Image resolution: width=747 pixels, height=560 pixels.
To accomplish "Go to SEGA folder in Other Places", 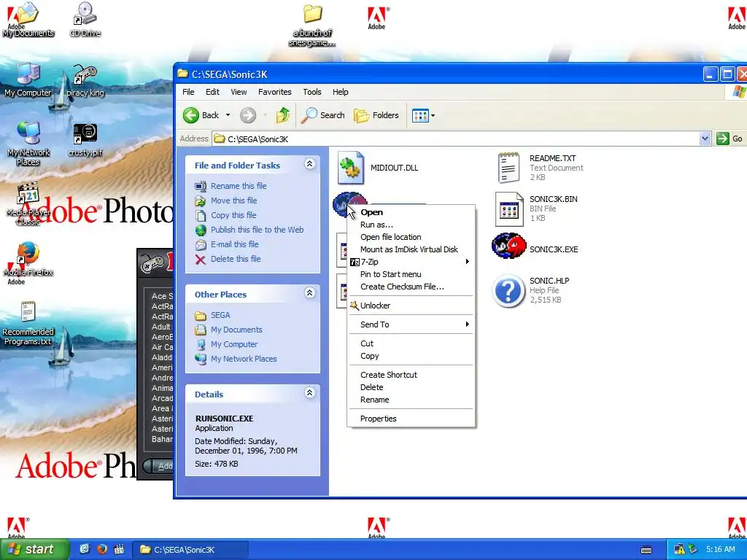I will pos(220,315).
